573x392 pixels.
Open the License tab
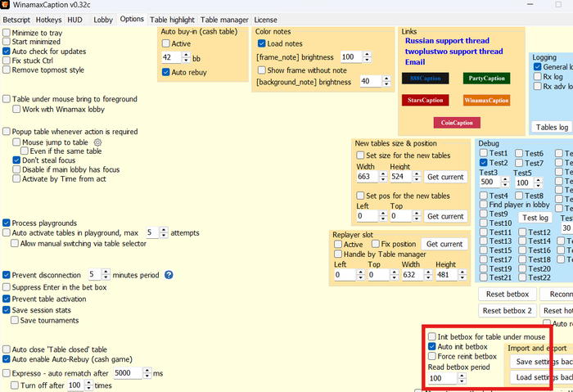[266, 20]
